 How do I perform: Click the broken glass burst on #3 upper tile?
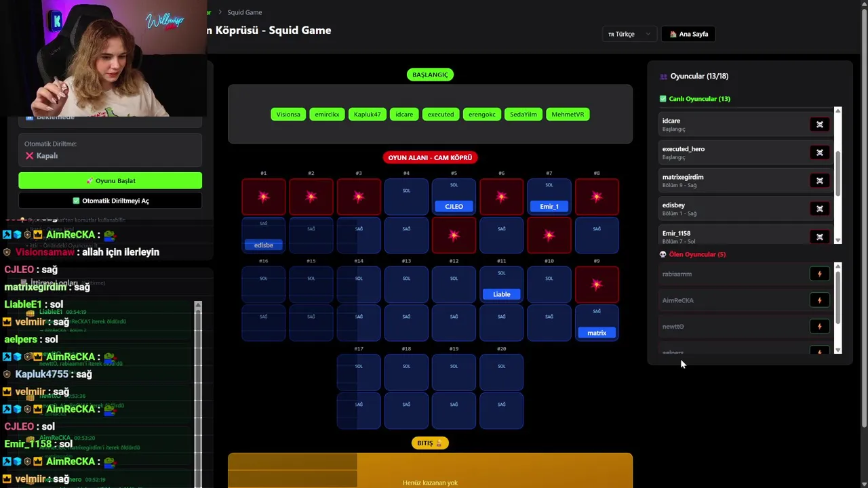pyautogui.click(x=359, y=197)
